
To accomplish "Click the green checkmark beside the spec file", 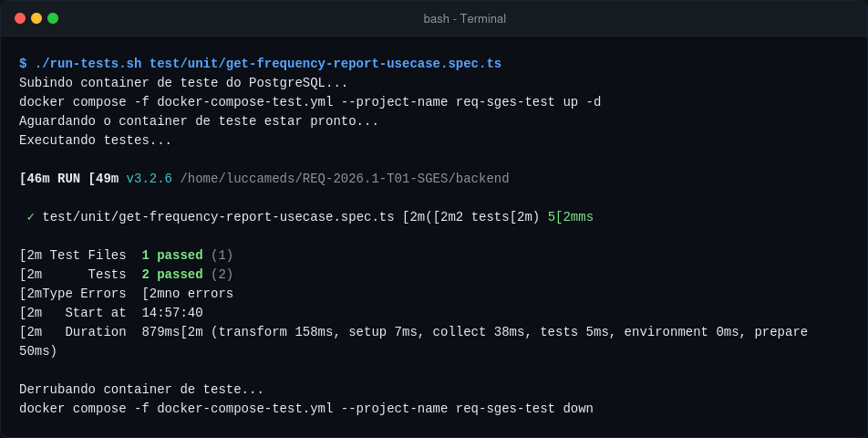I will (x=30, y=217).
